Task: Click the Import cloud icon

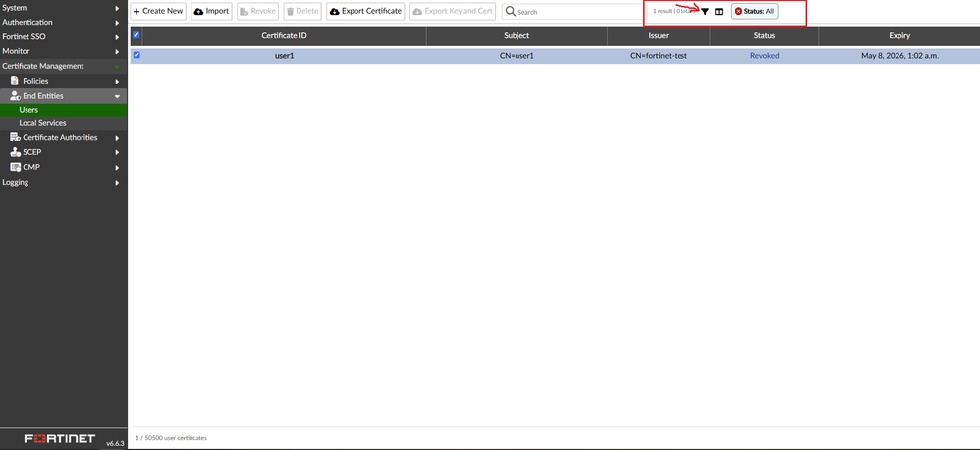Action: (x=198, y=11)
